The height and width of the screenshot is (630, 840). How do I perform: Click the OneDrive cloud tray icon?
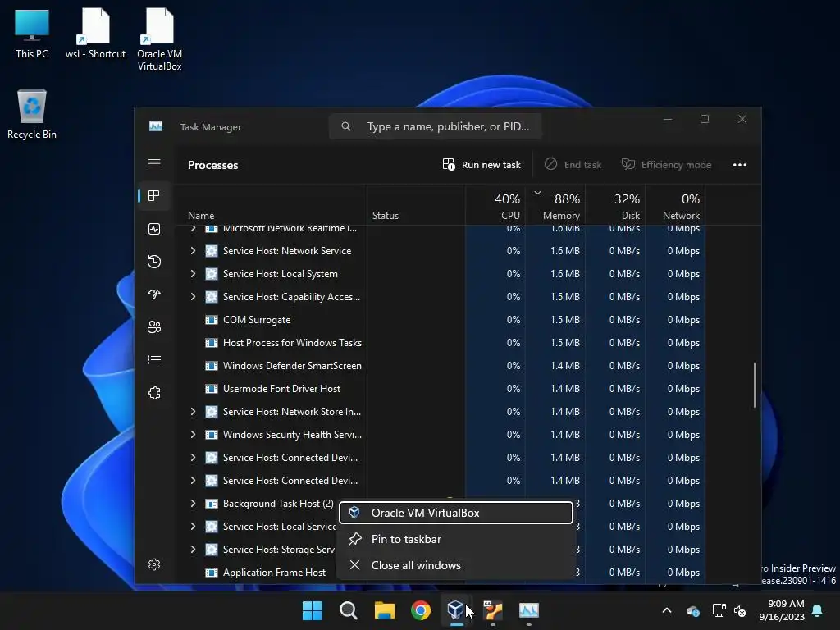tap(692, 610)
